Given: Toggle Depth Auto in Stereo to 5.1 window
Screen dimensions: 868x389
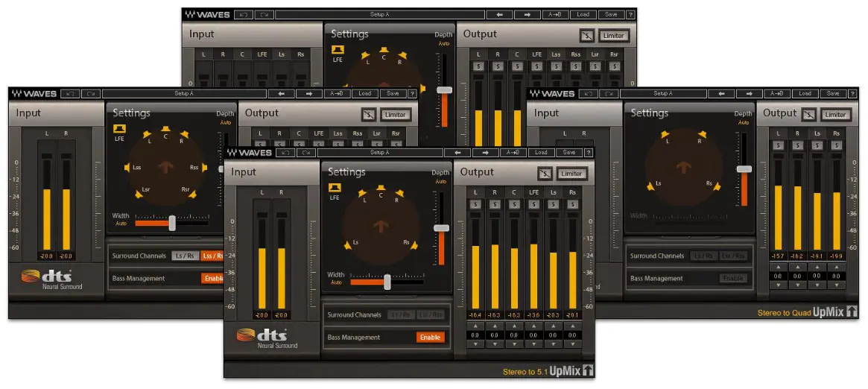Looking at the screenshot, I should 441,181.
